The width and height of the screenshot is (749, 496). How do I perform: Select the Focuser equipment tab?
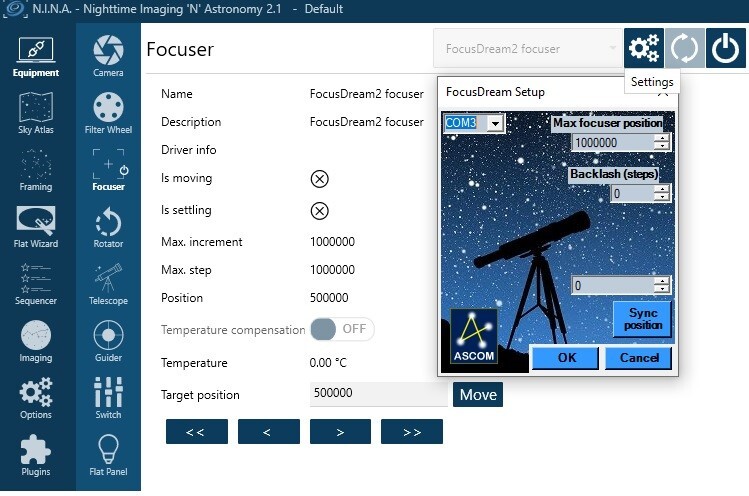tap(108, 170)
